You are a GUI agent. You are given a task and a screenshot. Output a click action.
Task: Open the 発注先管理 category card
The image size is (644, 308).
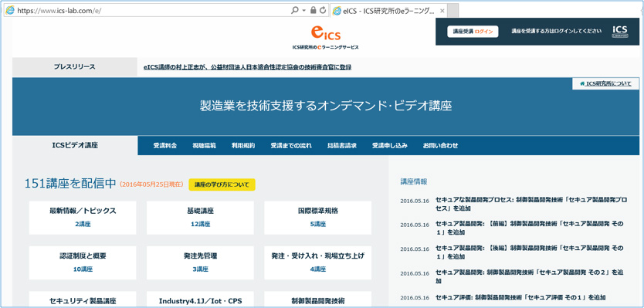coord(200,262)
